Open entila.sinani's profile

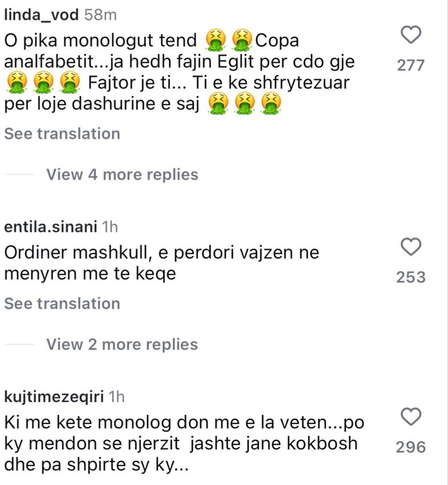pos(49,227)
